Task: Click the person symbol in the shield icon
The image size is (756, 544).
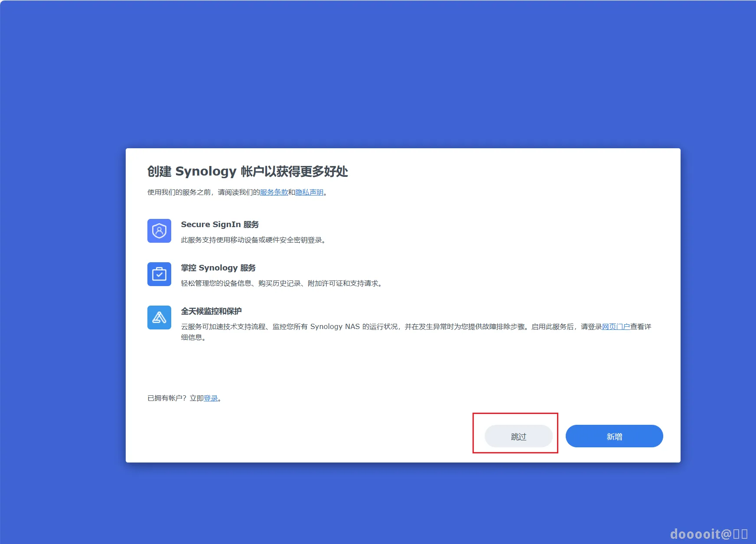Action: 159,231
